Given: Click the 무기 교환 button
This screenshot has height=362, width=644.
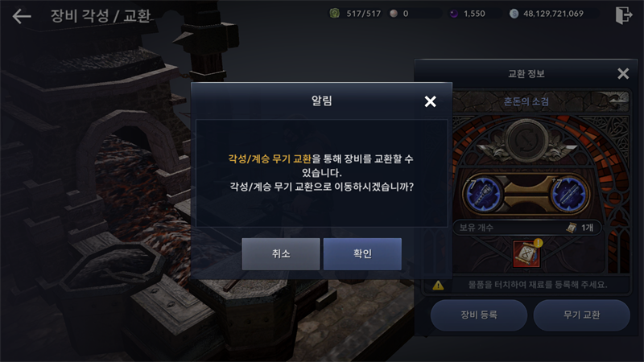Looking at the screenshot, I should click(x=581, y=315).
